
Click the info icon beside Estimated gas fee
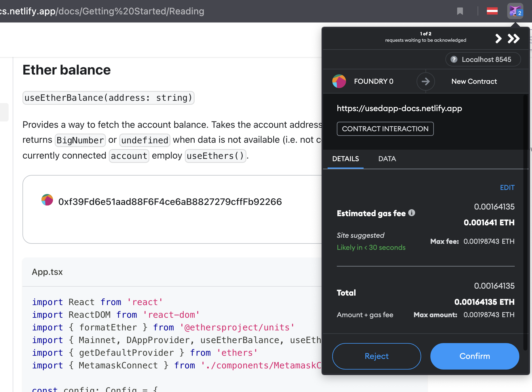tap(412, 213)
